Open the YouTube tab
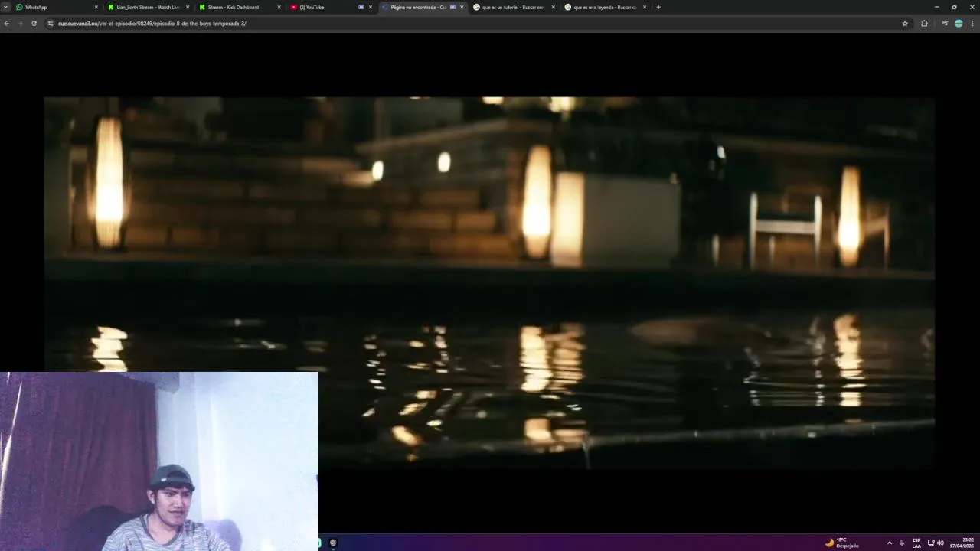 331,7
